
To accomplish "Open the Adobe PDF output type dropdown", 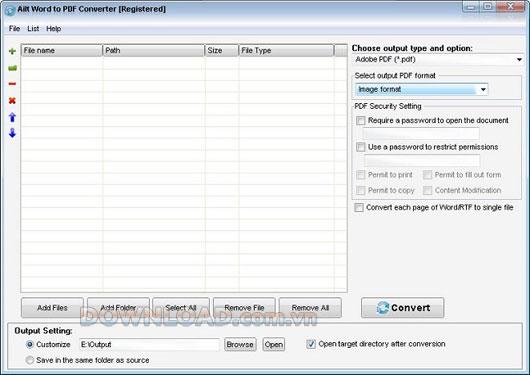I will [438, 60].
